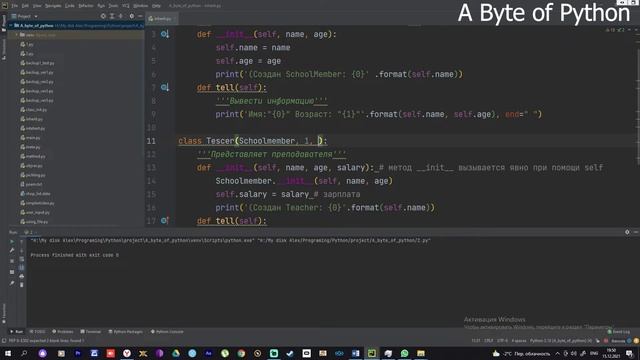Open the Python Console tool window
The width and height of the screenshot is (640, 360).
[x=167, y=331]
